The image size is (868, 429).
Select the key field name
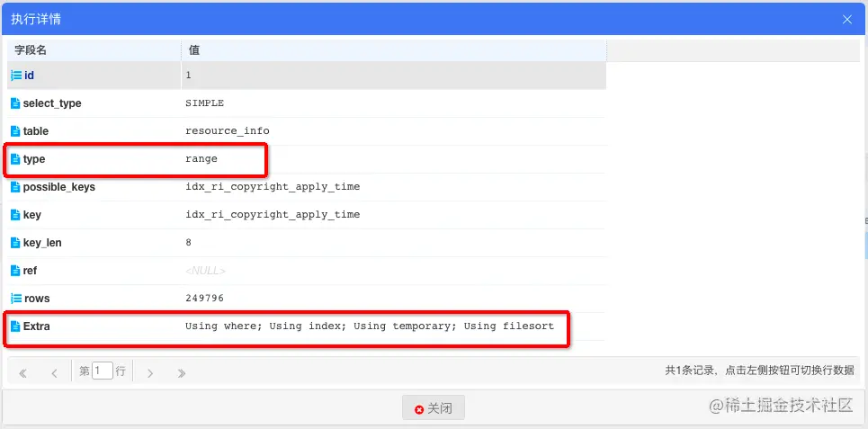coord(32,215)
